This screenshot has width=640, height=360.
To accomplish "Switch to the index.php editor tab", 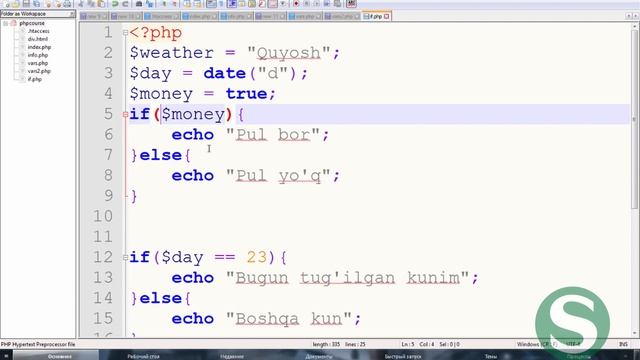I will [x=200, y=16].
